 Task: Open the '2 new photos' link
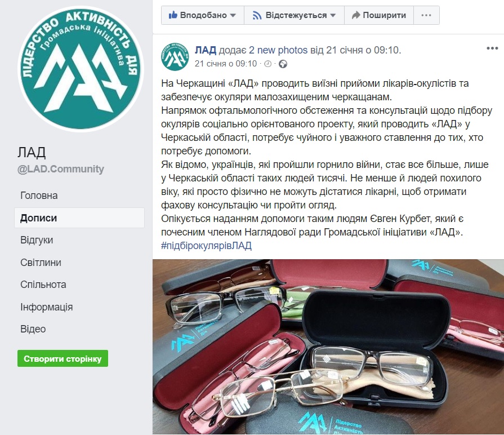coord(278,50)
